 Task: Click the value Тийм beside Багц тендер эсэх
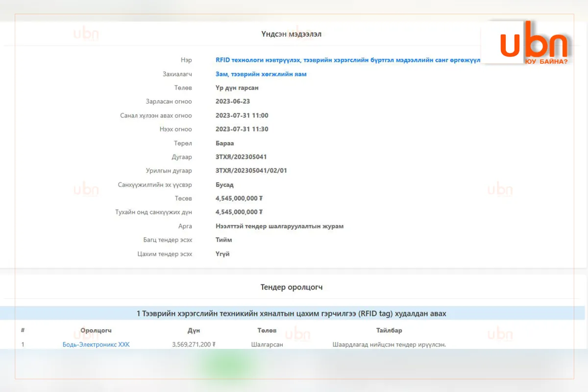(x=224, y=240)
